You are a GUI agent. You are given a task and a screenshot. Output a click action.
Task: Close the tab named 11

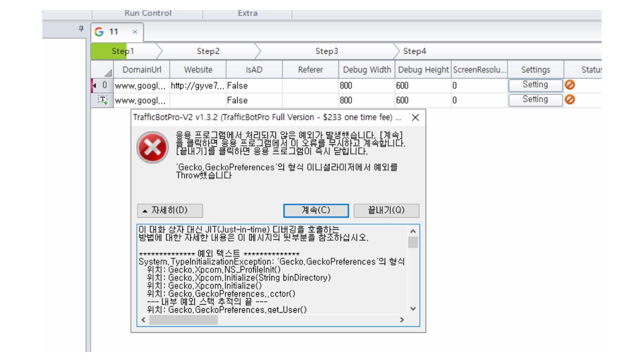135,32
